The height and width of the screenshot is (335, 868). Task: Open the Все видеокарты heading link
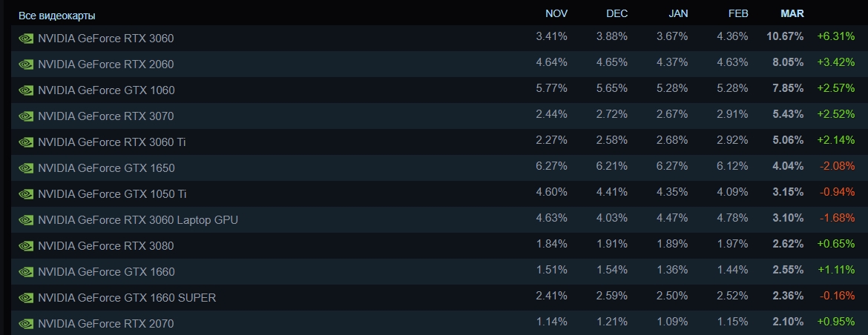click(x=56, y=16)
